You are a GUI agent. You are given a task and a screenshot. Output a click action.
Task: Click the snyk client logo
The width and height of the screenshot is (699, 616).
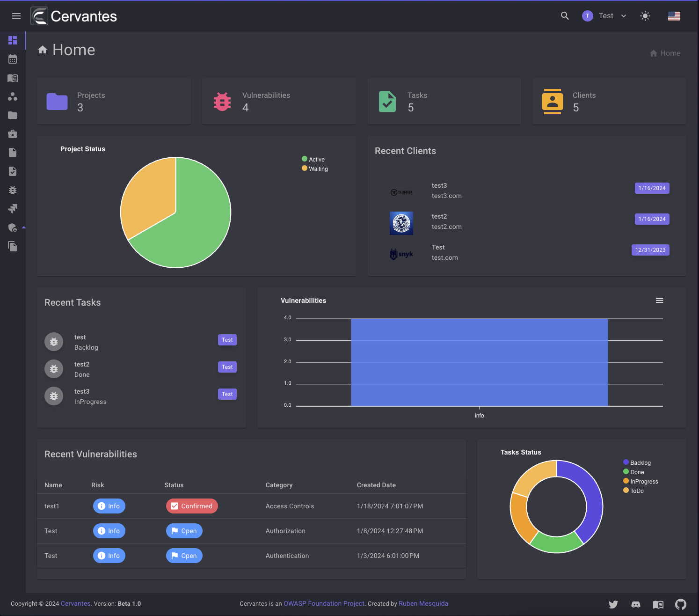coord(401,254)
